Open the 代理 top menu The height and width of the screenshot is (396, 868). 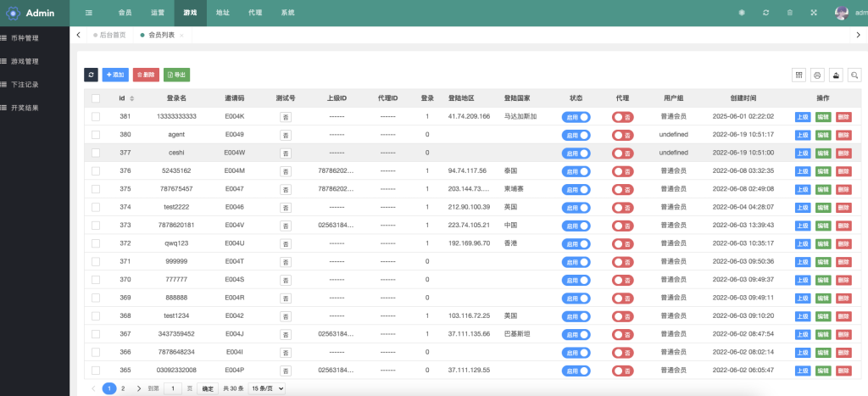255,13
